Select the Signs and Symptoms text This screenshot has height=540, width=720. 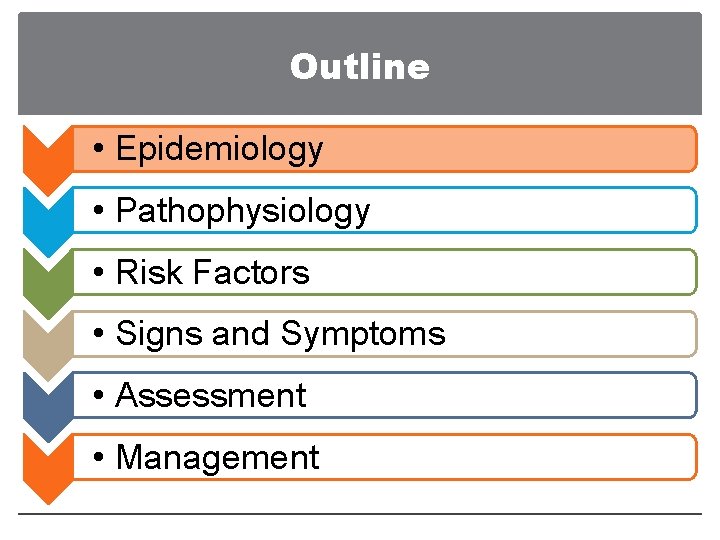point(281,334)
